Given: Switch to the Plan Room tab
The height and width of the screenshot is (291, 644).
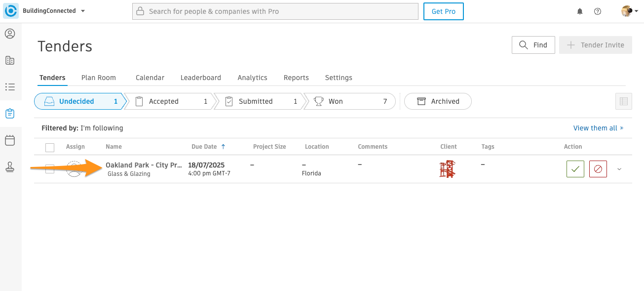Looking at the screenshot, I should pyautogui.click(x=99, y=78).
